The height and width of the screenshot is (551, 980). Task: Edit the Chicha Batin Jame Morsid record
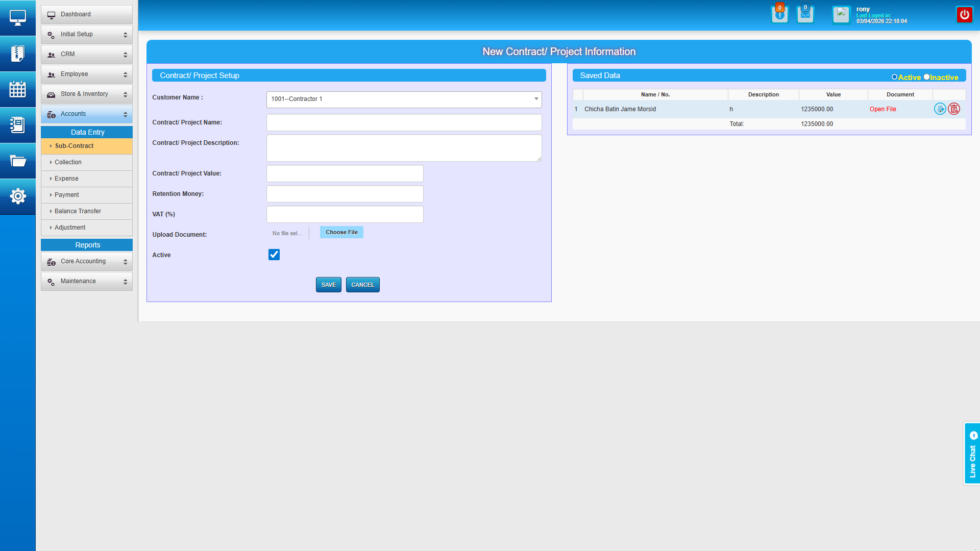pos(940,109)
